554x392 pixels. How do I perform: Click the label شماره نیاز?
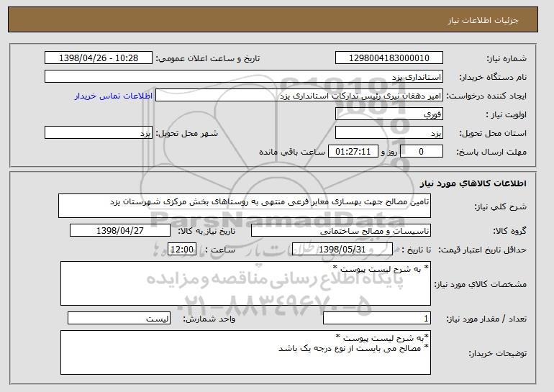click(507, 59)
